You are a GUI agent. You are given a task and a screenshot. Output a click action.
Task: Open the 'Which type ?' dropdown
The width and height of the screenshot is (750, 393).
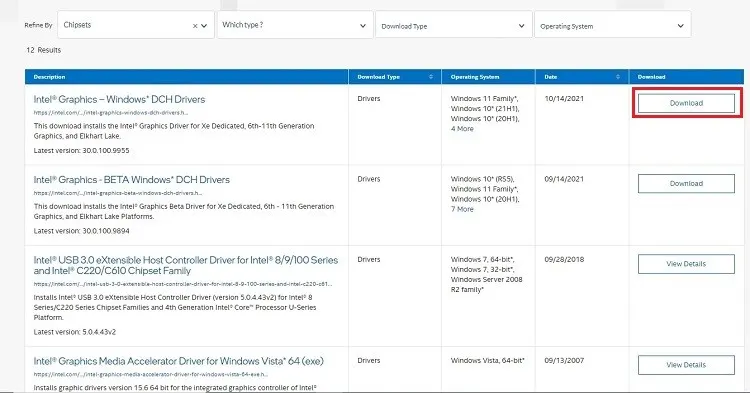pos(295,25)
